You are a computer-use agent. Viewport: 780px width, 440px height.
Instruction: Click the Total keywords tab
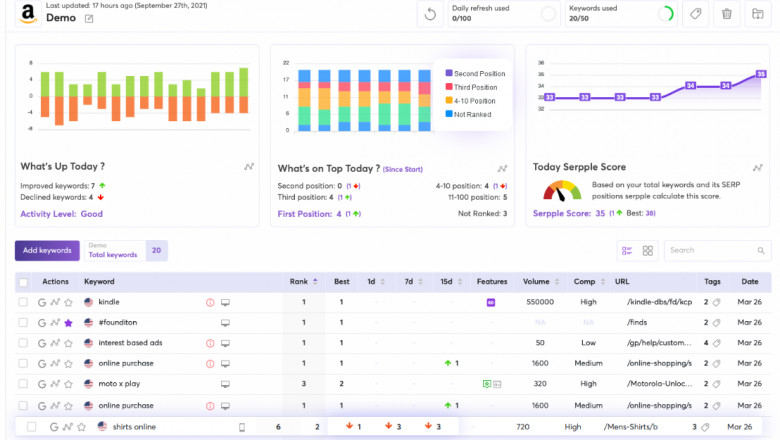112,255
